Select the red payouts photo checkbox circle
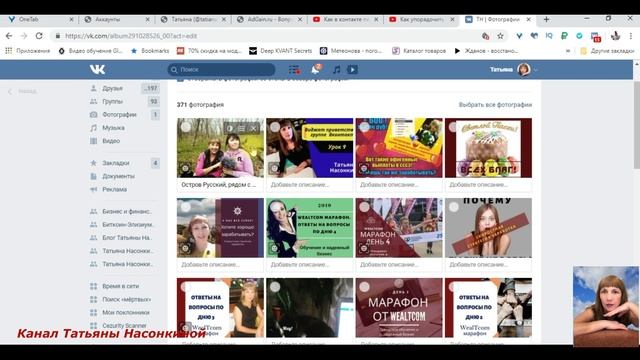 click(x=364, y=127)
